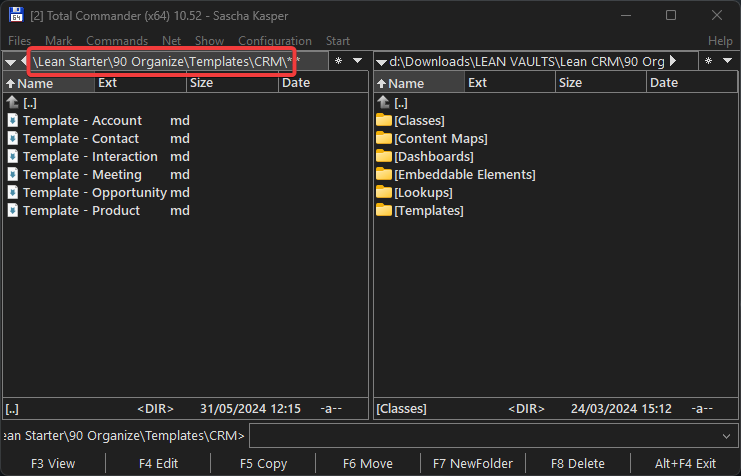Click the F4 Edit button

click(x=158, y=464)
